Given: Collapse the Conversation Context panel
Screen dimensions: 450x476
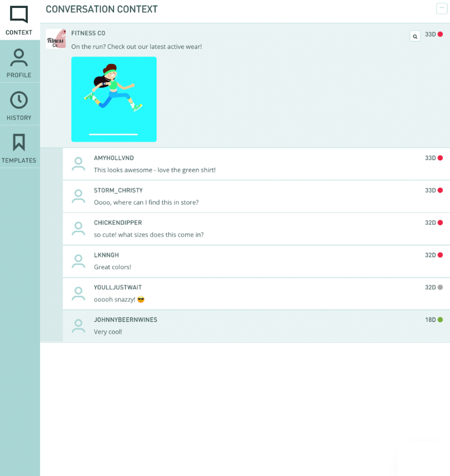Looking at the screenshot, I should [x=441, y=9].
